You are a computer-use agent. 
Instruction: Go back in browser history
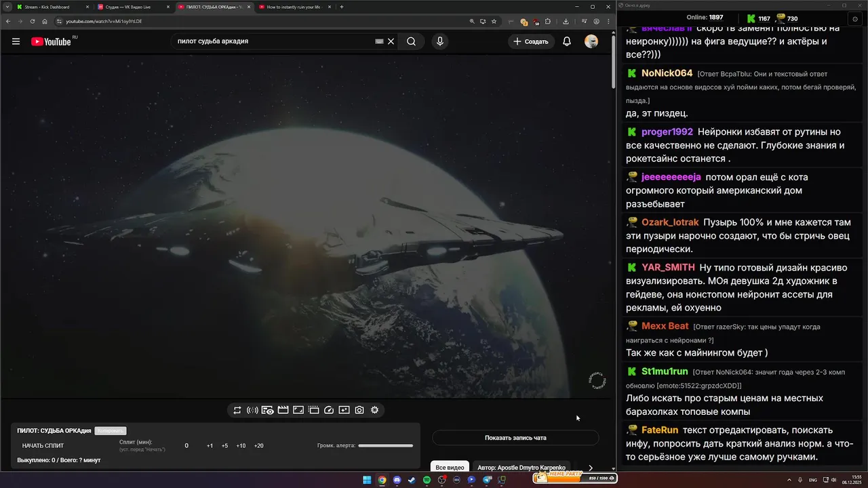[x=7, y=21]
